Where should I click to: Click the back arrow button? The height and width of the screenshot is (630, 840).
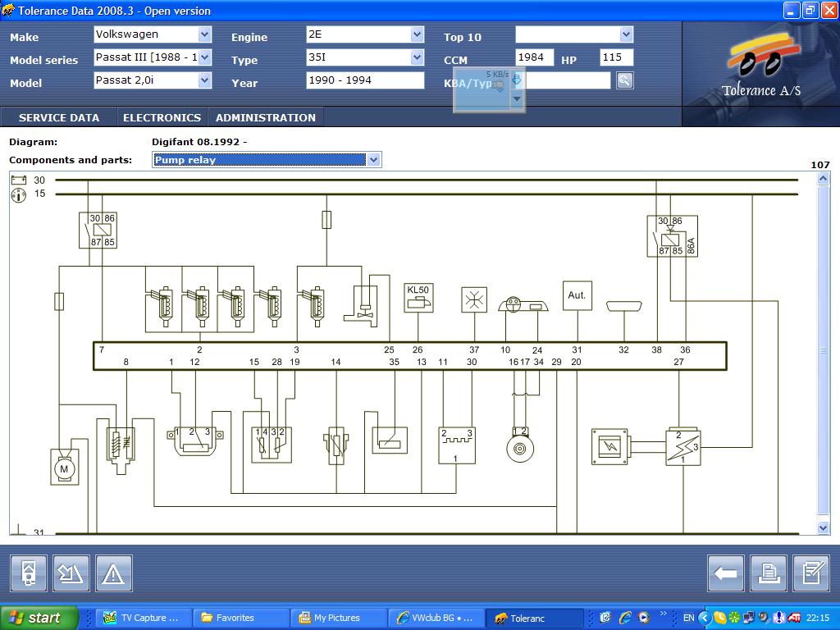(725, 573)
